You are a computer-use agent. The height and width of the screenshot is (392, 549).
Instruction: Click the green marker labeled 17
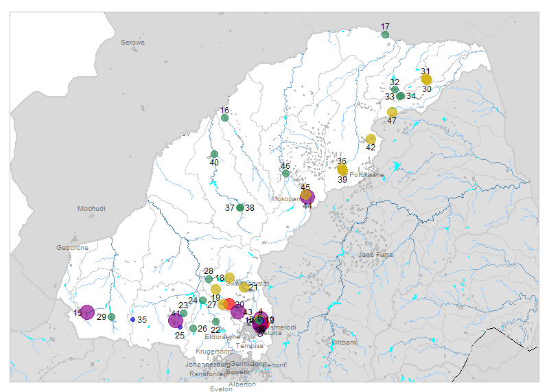[x=385, y=34]
